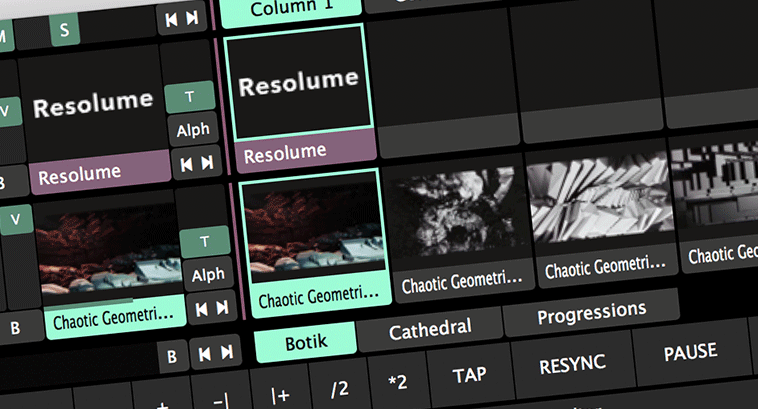Open Alph blend dropdown on Resolume layer
This screenshot has width=758, height=409.
(x=193, y=130)
